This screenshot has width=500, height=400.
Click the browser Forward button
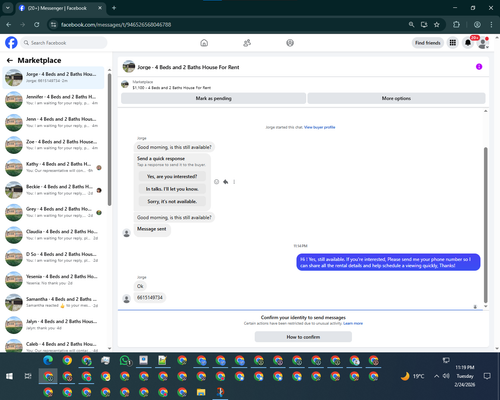tap(23, 25)
